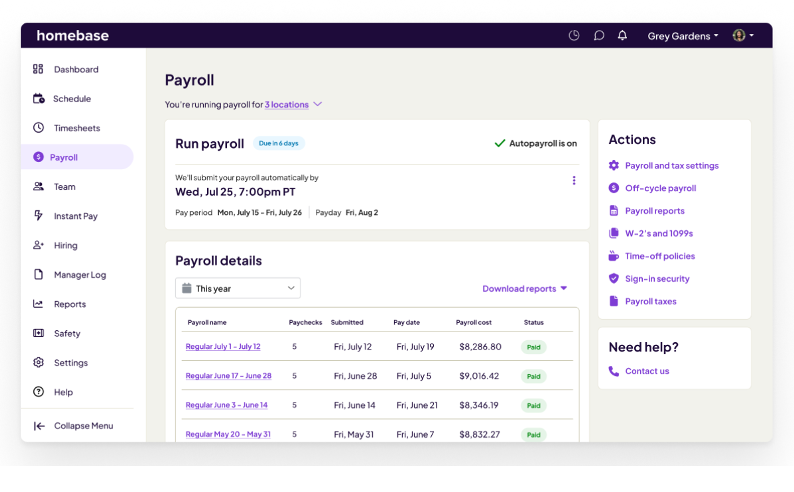
Task: Click the Dashboard grid icon
Action: coord(38,69)
